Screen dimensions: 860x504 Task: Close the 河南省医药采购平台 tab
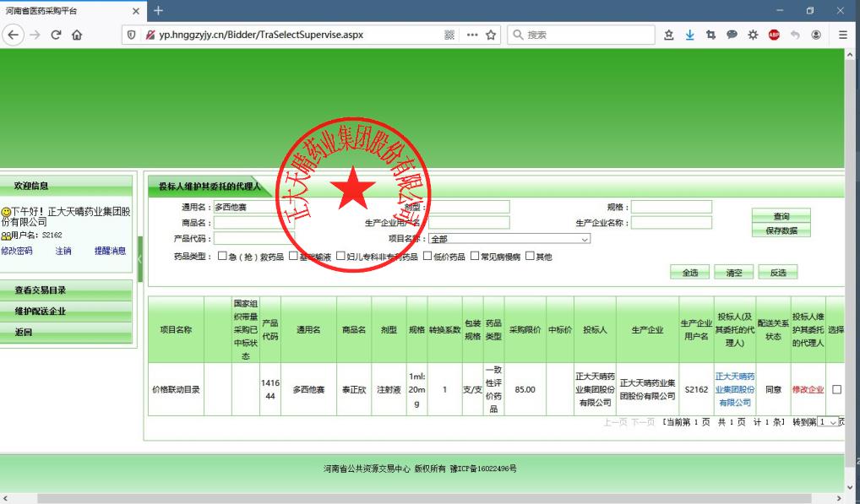click(136, 11)
